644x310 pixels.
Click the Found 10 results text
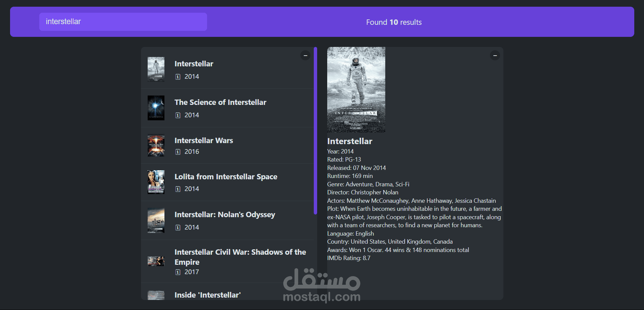click(394, 22)
